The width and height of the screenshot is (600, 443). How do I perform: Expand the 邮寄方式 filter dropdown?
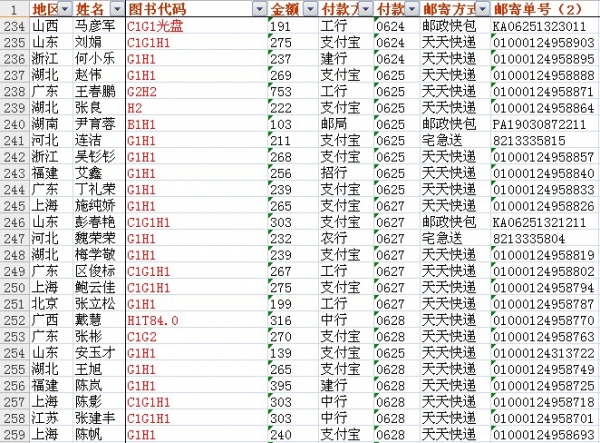click(481, 8)
